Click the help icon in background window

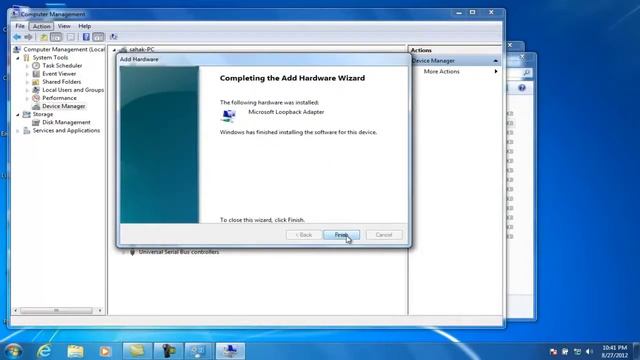coord(522,88)
